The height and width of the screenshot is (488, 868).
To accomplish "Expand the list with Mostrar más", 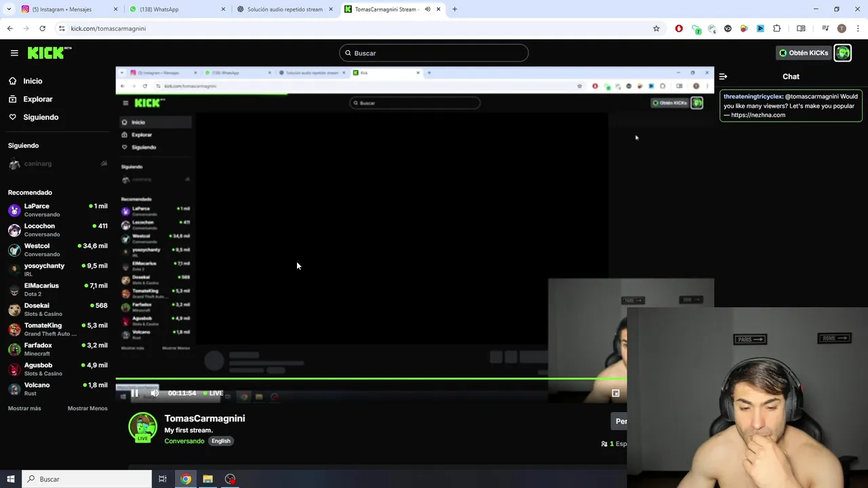I will 24,408.
